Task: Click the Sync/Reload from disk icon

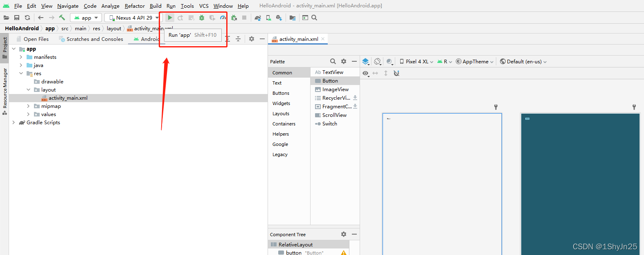Action: coord(27,18)
